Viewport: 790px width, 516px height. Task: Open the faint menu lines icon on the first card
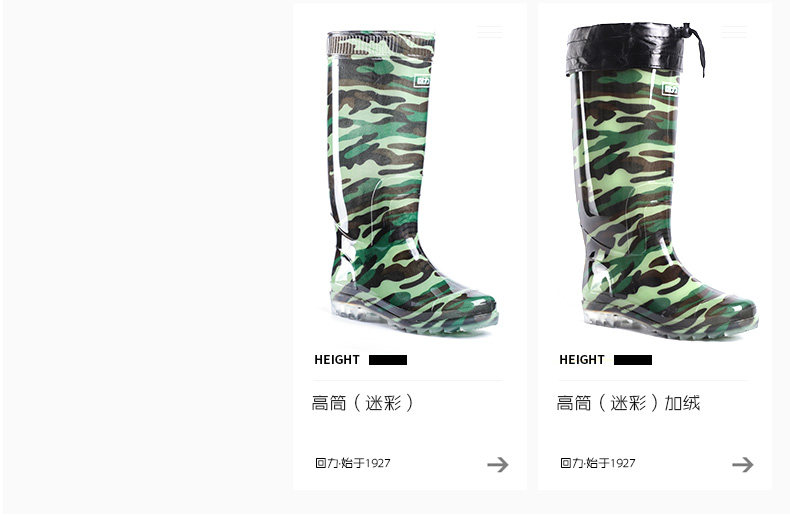[490, 32]
